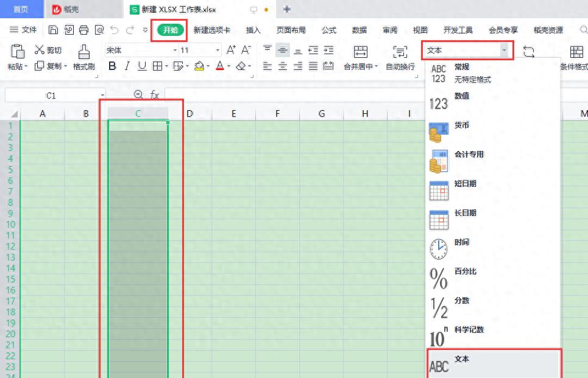Click the increase indent icon

tap(328, 50)
